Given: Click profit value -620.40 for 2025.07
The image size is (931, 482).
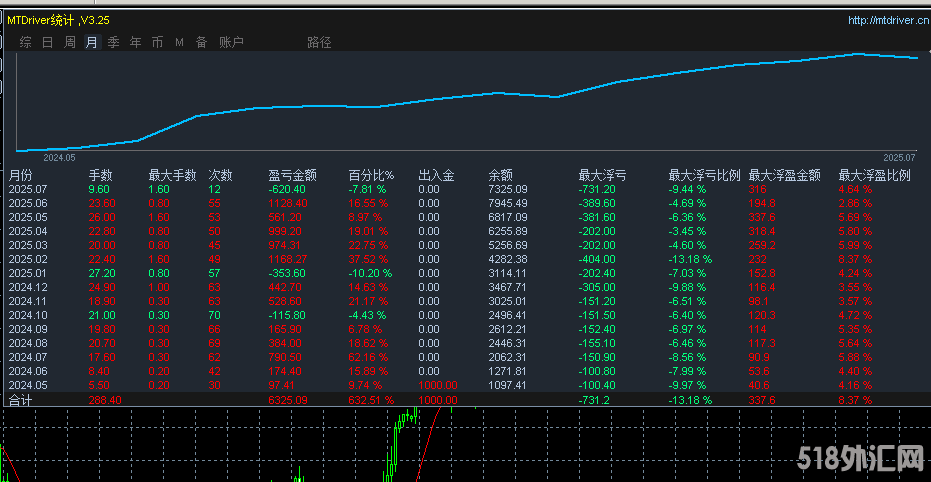Looking at the screenshot, I should click(x=286, y=189).
